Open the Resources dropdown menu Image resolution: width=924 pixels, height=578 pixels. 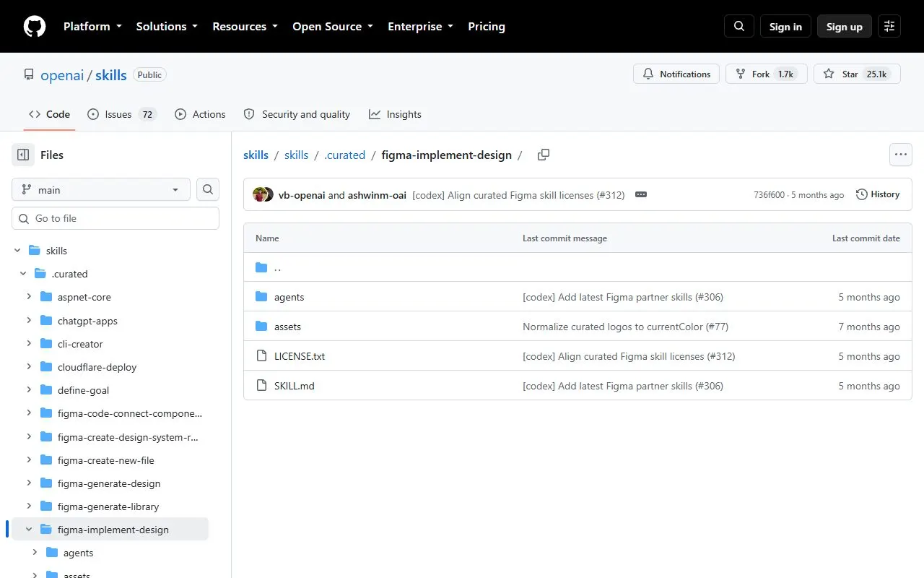[x=245, y=26]
